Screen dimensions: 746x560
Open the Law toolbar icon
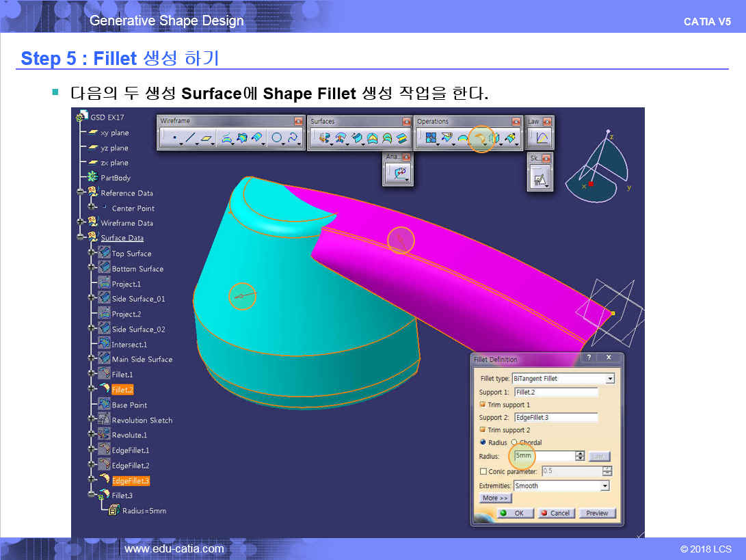click(x=541, y=139)
